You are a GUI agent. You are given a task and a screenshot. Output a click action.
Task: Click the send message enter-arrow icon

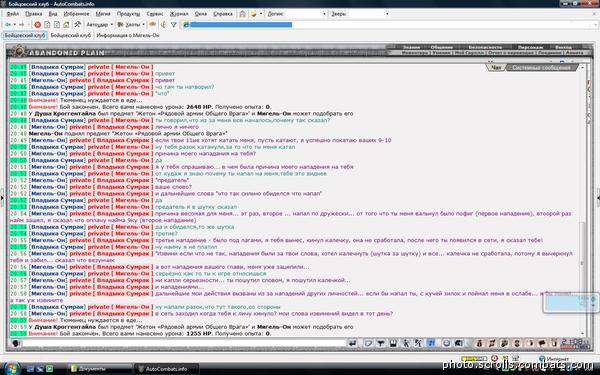pos(352,343)
